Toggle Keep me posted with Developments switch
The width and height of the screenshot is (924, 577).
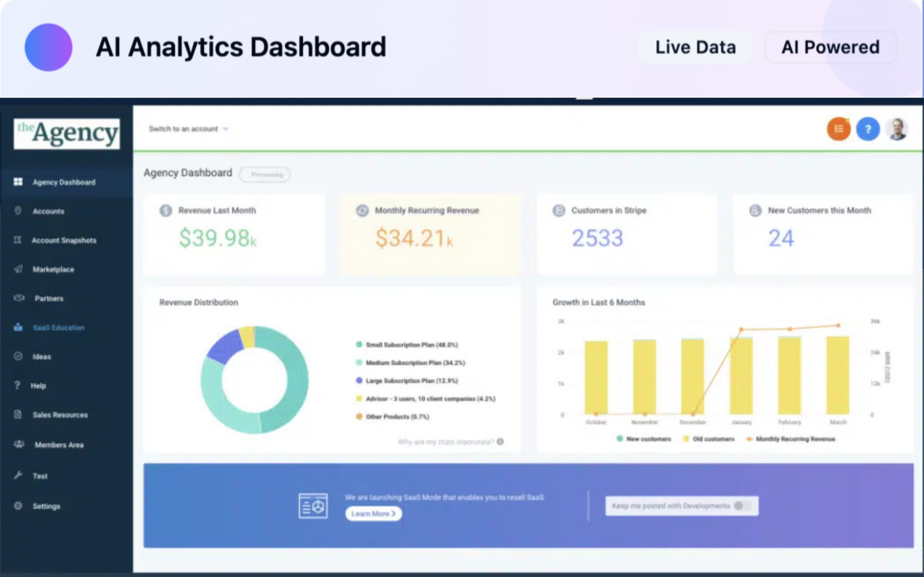coord(742,506)
